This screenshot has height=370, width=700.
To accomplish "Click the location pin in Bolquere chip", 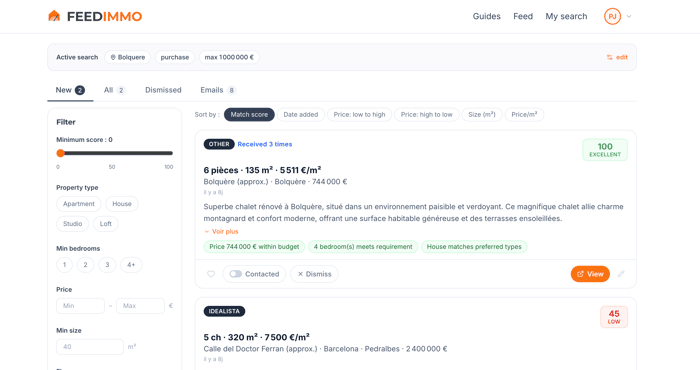I will point(113,57).
